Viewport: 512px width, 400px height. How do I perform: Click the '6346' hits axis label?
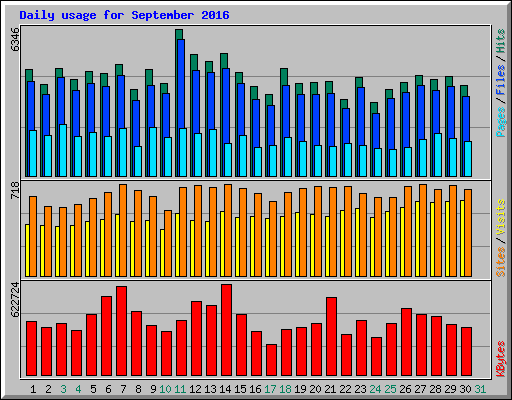coord(15,40)
